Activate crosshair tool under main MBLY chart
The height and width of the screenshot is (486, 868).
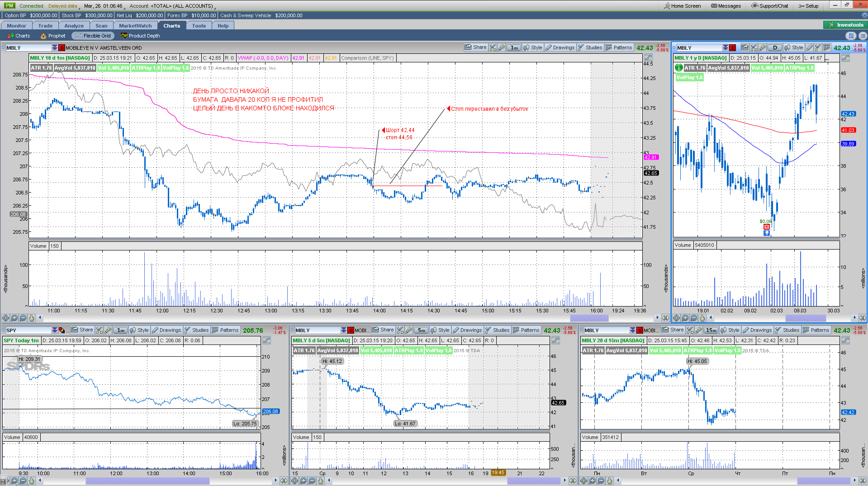(x=6, y=318)
